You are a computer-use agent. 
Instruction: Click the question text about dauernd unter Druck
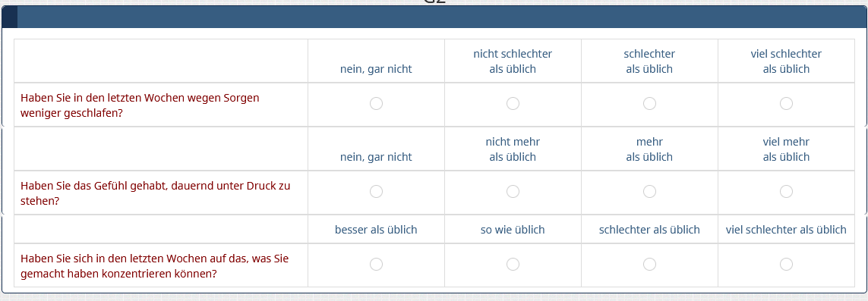pyautogui.click(x=155, y=193)
